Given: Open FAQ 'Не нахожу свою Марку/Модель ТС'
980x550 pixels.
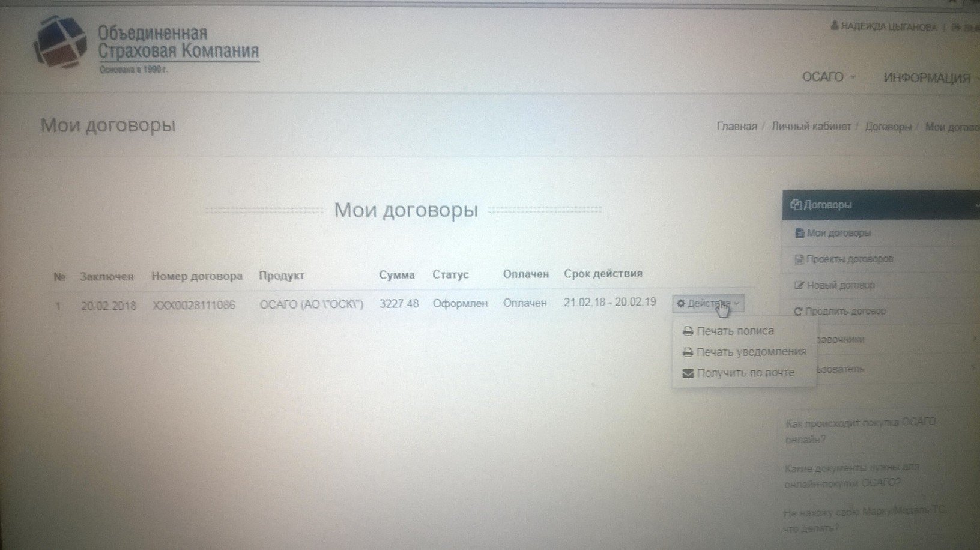Looking at the screenshot, I should pyautogui.click(x=864, y=521).
